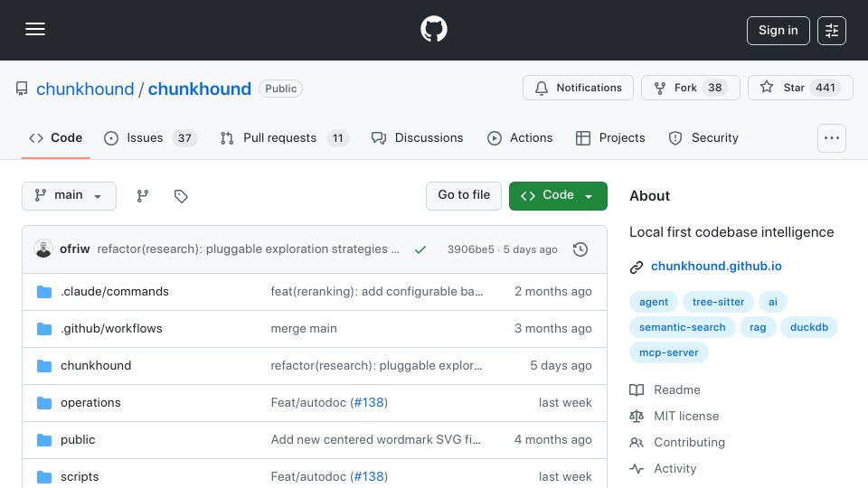Screen dimensions: 868x488
Task: Select the ai topic tag
Action: pyautogui.click(x=773, y=302)
